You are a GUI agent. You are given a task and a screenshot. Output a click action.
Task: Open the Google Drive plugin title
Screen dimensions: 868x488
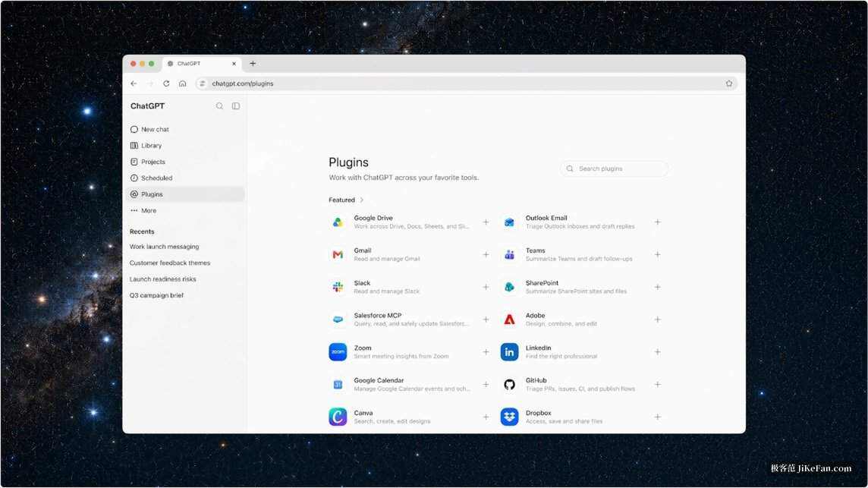click(373, 219)
